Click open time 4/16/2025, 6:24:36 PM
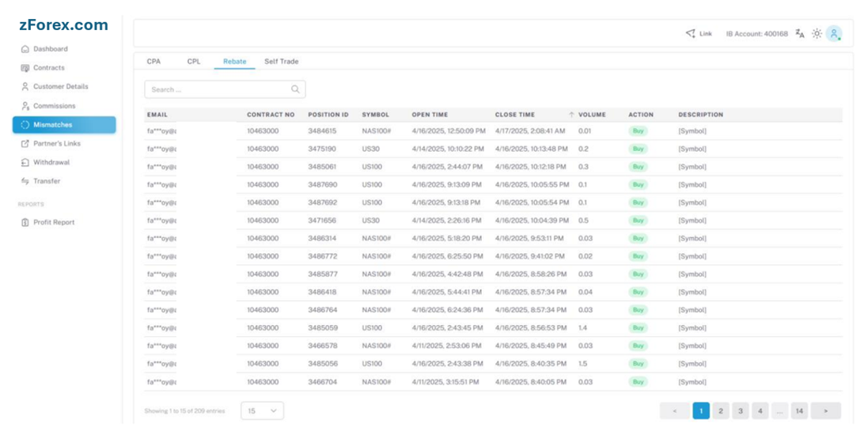Screen dimensions: 868x435 pyautogui.click(x=447, y=310)
